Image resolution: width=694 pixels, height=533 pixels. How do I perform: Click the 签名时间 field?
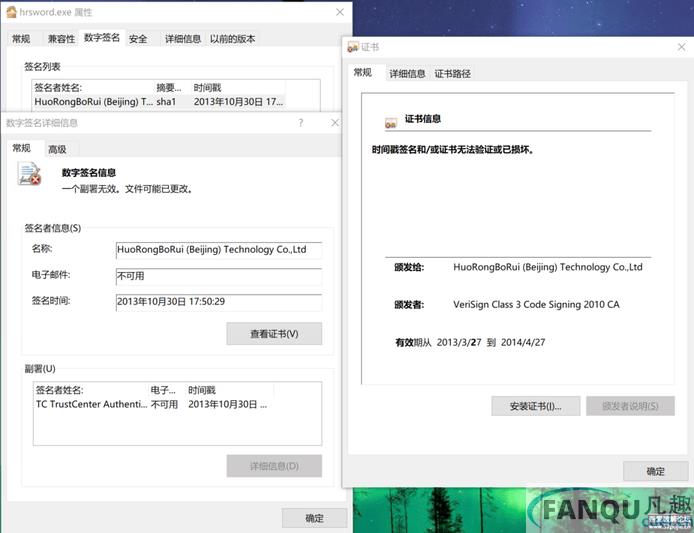219,302
